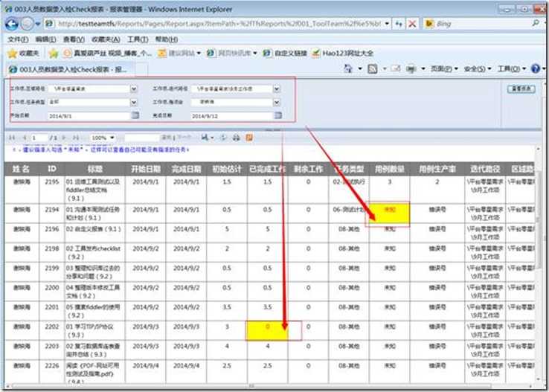Open the 自定义链接 favorites link
This screenshot has width=549, height=392.
pyautogui.click(x=285, y=54)
